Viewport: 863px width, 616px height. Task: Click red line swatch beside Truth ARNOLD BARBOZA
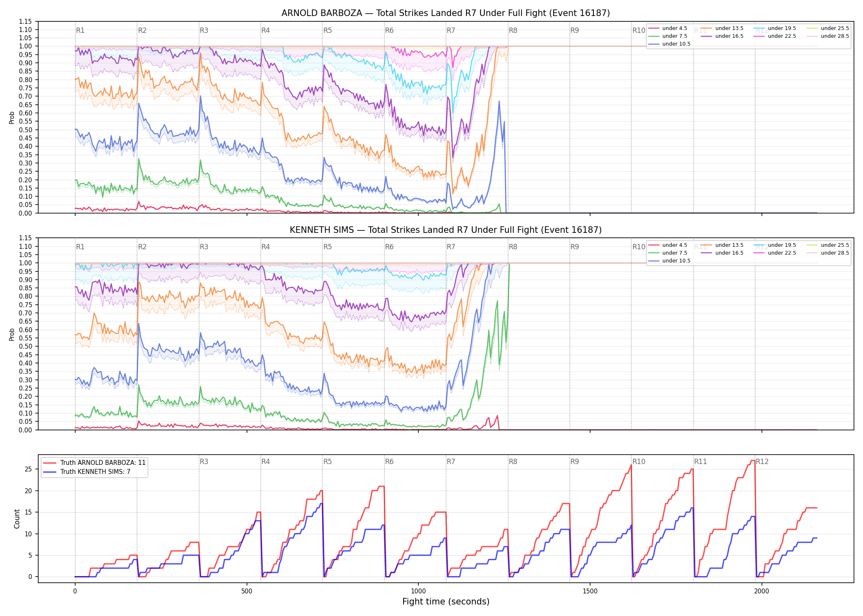pyautogui.click(x=50, y=463)
